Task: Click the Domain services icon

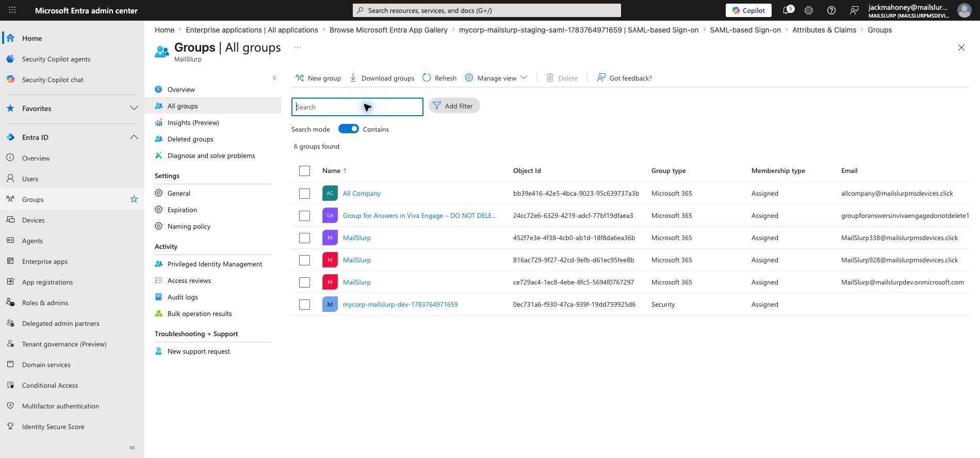Action: (x=10, y=364)
